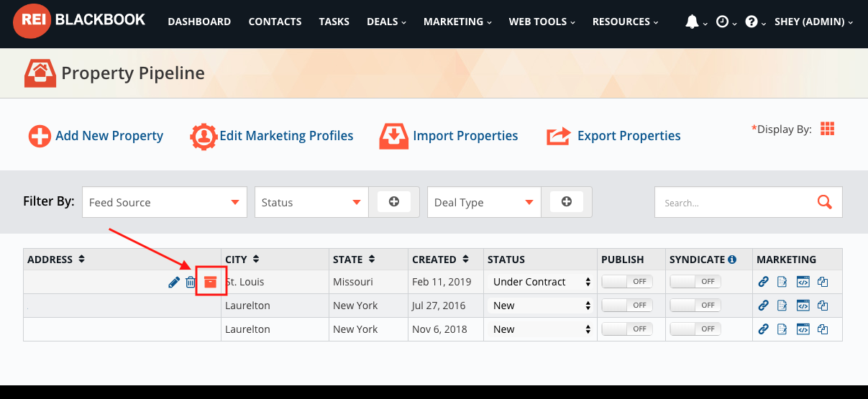Open the document icon in the St. Louis row

pyautogui.click(x=782, y=282)
